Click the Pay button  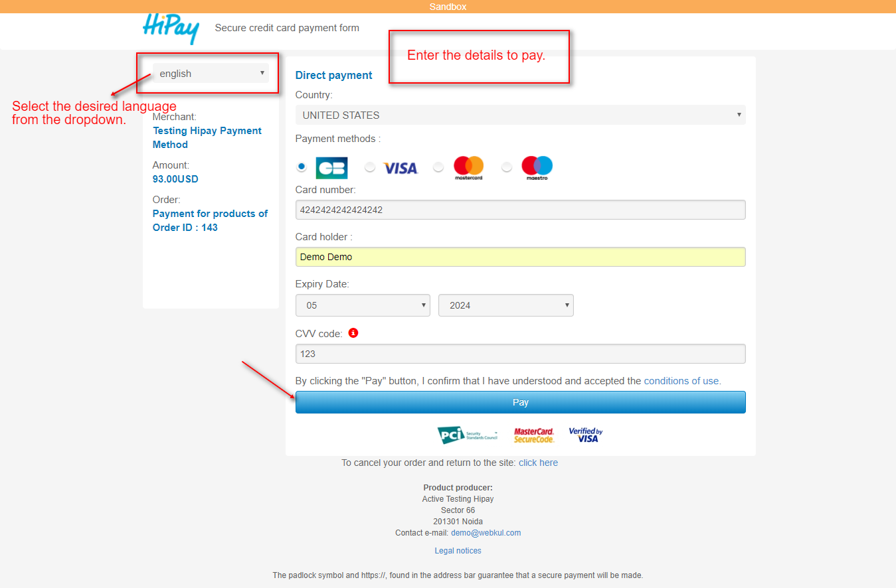[x=520, y=402]
